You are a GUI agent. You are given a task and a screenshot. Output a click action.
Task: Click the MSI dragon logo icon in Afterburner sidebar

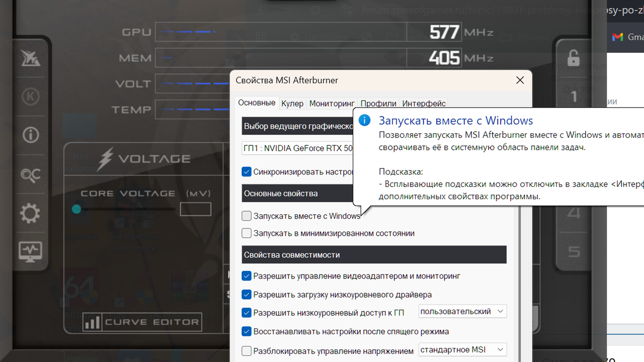click(x=31, y=59)
